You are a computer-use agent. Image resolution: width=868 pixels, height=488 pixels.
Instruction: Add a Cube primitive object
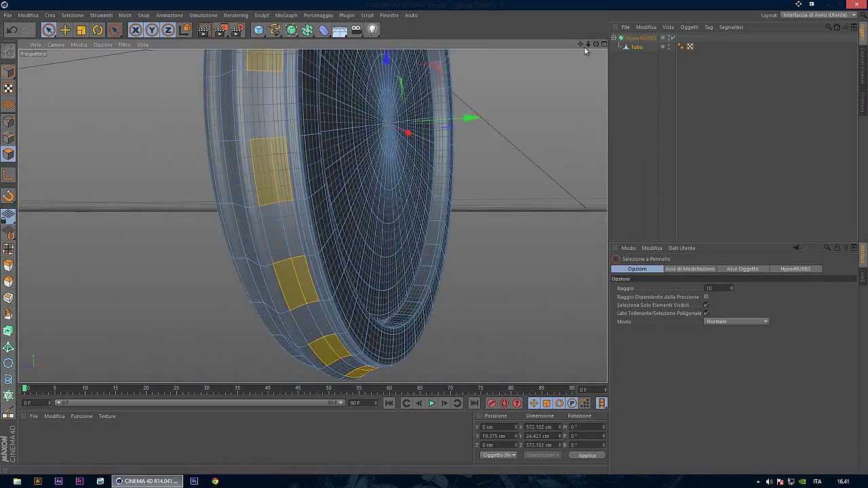coord(258,30)
